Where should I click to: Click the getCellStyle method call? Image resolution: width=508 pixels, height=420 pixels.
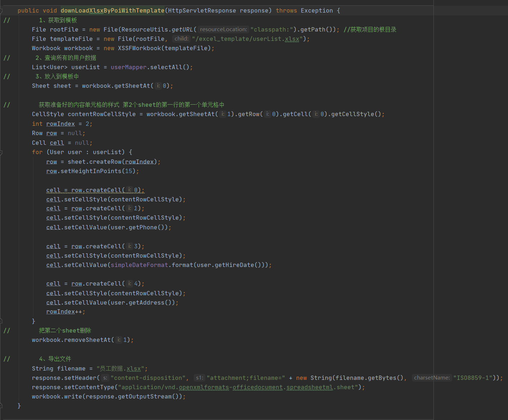click(353, 114)
